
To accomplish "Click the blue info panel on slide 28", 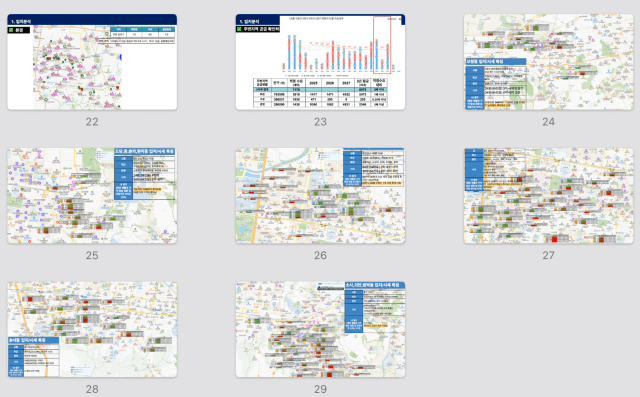I will (x=33, y=357).
